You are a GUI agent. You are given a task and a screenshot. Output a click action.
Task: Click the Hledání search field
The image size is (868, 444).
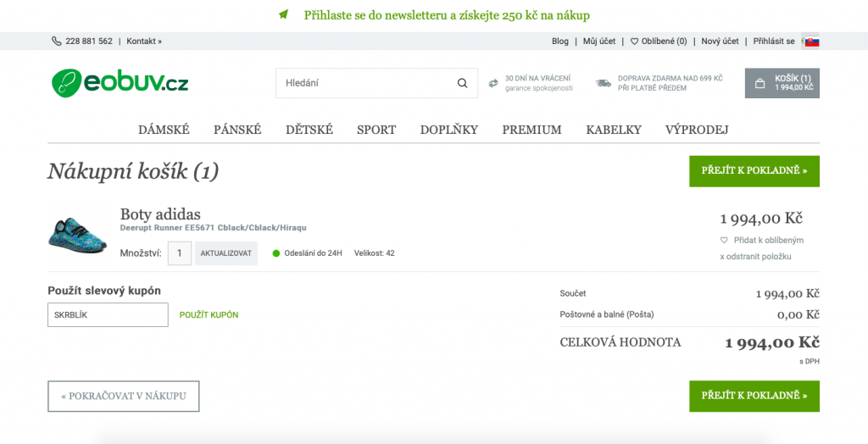tap(376, 83)
